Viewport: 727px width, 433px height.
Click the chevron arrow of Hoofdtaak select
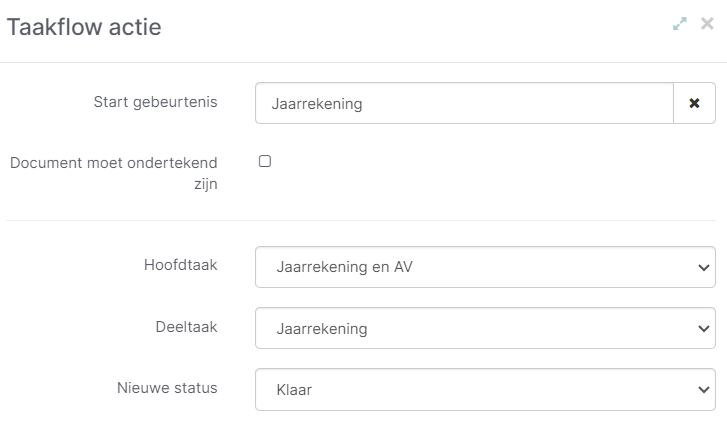700,268
